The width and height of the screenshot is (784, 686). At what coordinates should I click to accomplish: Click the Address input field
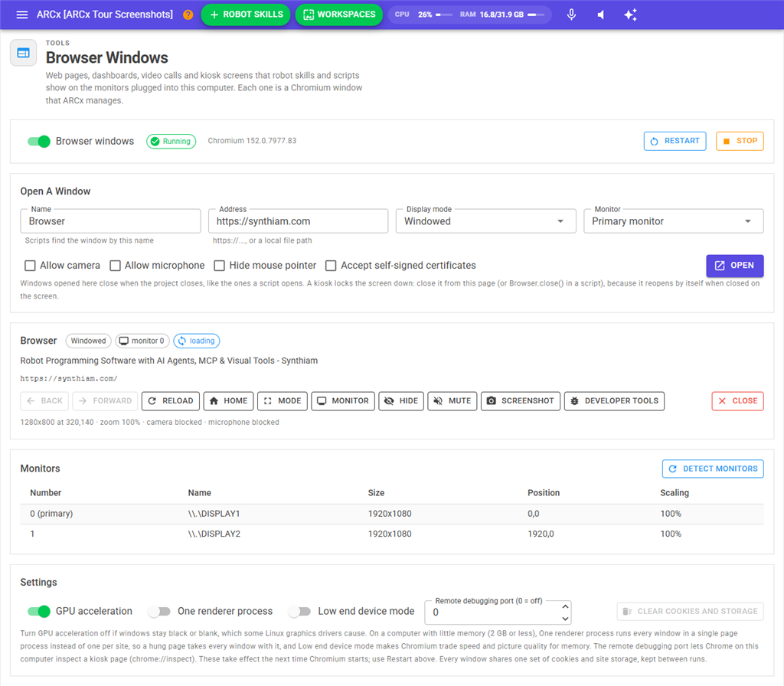click(298, 221)
